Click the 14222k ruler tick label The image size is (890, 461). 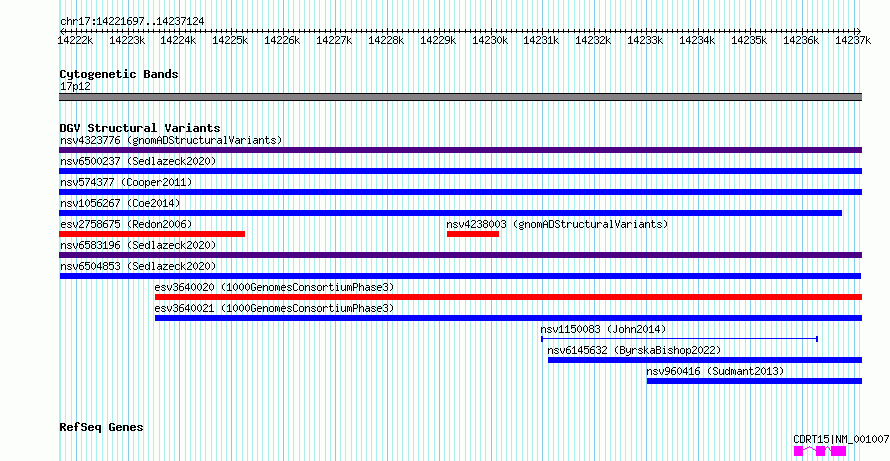(75, 40)
